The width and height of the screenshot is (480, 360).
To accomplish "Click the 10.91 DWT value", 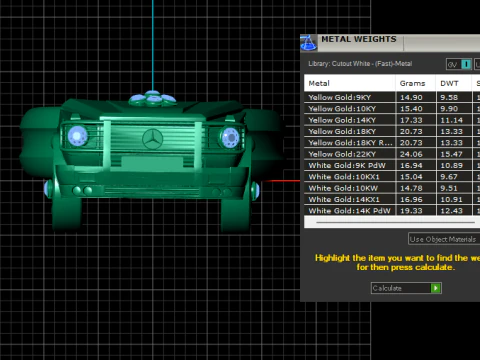I will (452, 200).
